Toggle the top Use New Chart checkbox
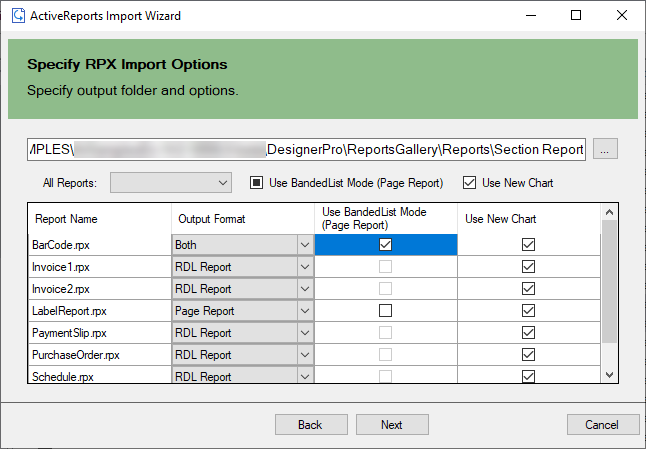Screen dimensions: 646x449 pyautogui.click(x=469, y=182)
